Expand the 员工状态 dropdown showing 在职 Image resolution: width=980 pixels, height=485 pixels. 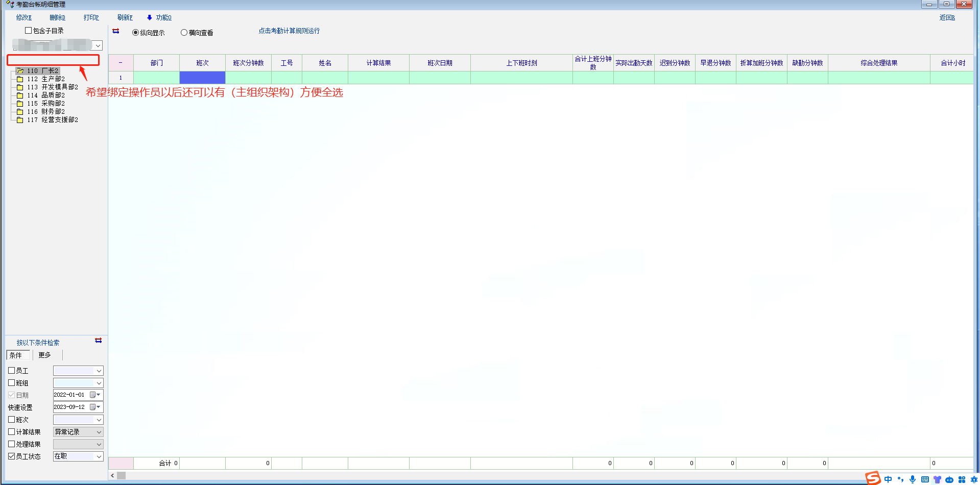[99, 456]
